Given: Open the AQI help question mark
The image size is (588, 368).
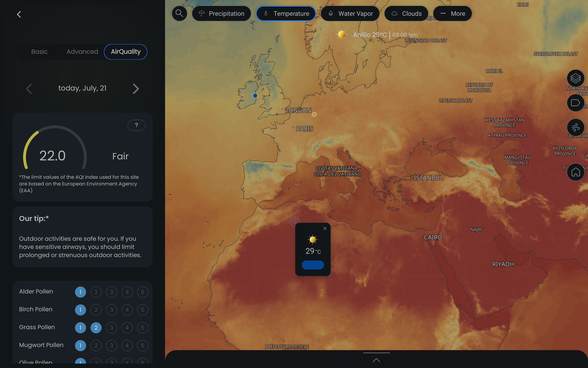Looking at the screenshot, I should point(136,125).
